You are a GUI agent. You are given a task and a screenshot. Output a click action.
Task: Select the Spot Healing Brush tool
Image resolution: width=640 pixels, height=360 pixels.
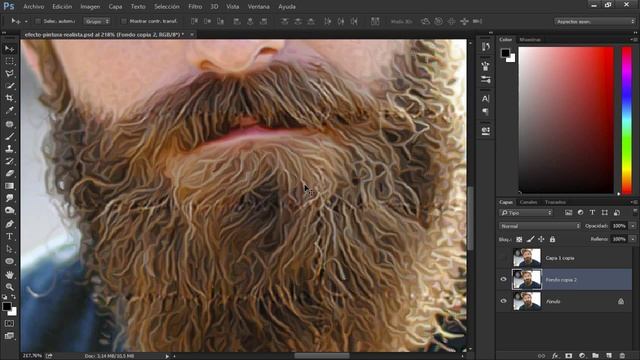click(x=9, y=124)
